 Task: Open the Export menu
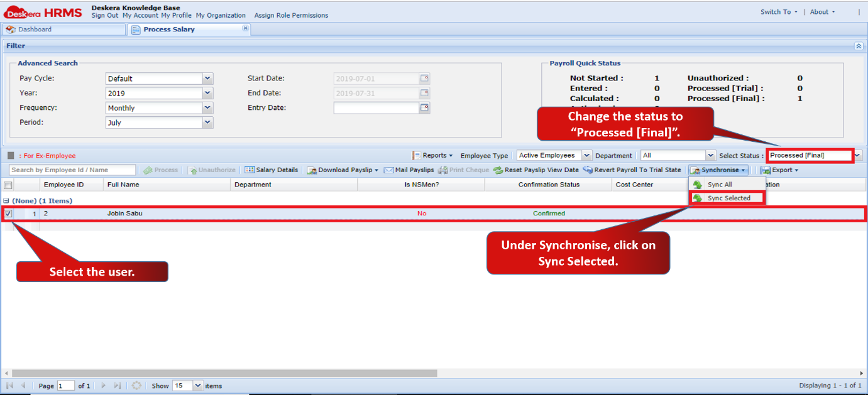(779, 170)
